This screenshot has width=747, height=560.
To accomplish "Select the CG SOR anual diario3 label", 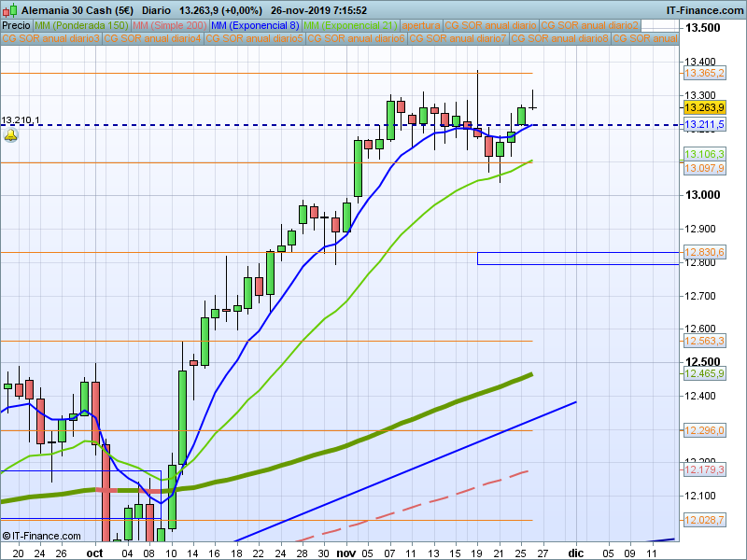I will click(51, 38).
